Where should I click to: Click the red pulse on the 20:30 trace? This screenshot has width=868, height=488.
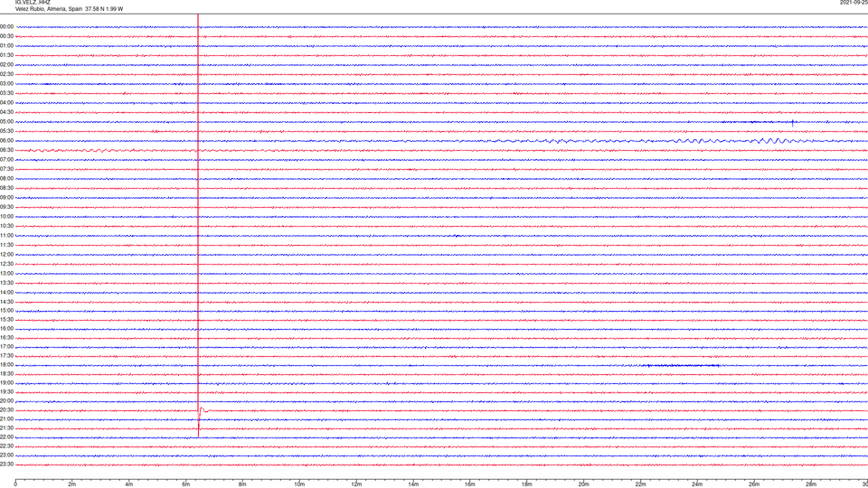(x=203, y=410)
